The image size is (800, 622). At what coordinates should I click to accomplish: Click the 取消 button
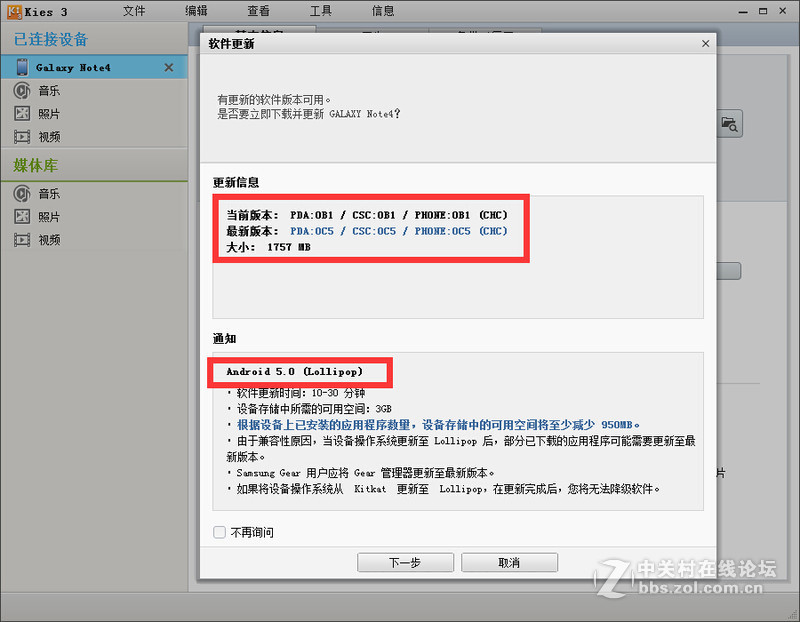(x=509, y=563)
